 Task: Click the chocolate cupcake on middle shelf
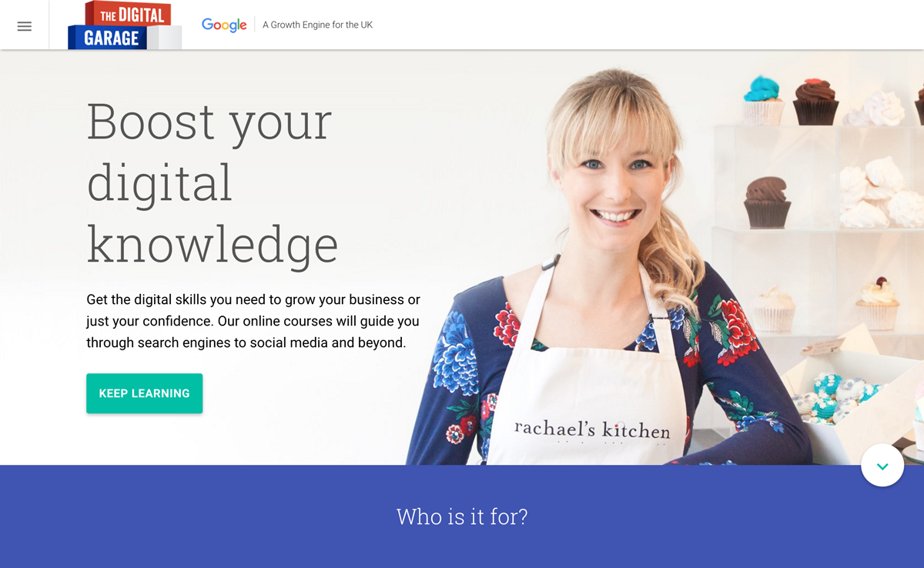click(x=767, y=202)
